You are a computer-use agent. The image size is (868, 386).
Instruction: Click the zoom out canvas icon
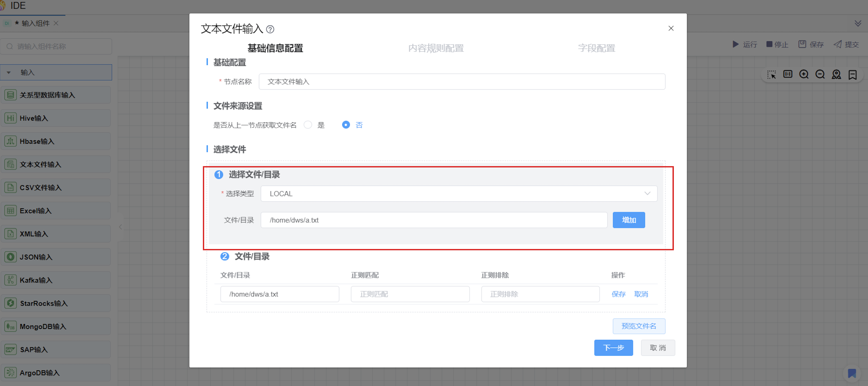pyautogui.click(x=820, y=75)
